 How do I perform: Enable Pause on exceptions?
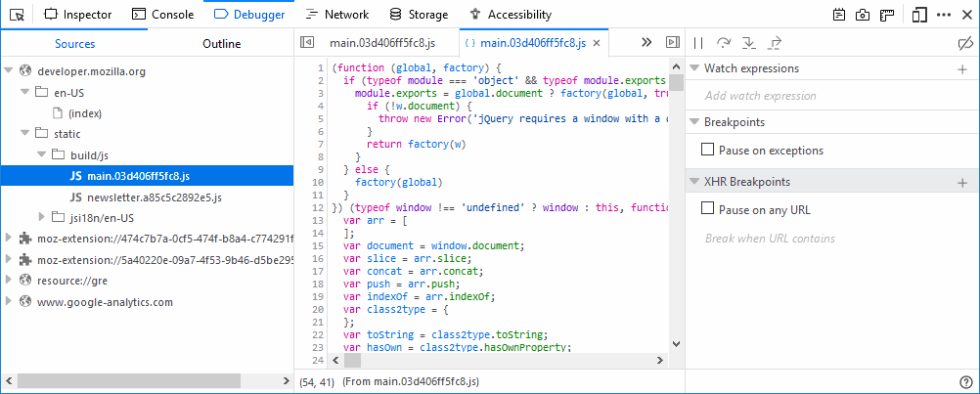(x=708, y=151)
